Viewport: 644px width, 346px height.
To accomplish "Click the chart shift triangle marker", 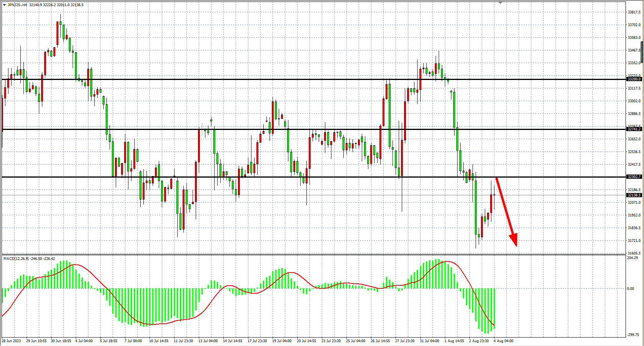I will pos(500,2).
